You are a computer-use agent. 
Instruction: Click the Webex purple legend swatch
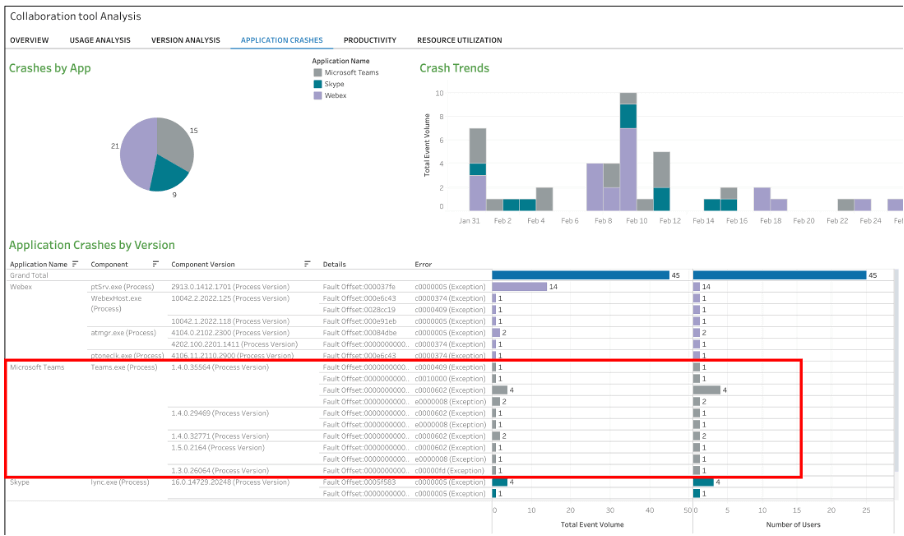coord(318,96)
